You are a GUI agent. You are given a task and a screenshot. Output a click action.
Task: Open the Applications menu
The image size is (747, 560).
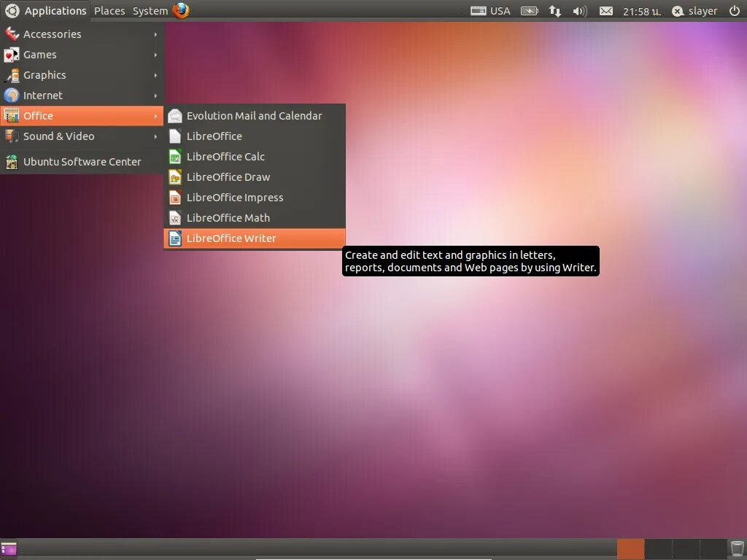(55, 10)
